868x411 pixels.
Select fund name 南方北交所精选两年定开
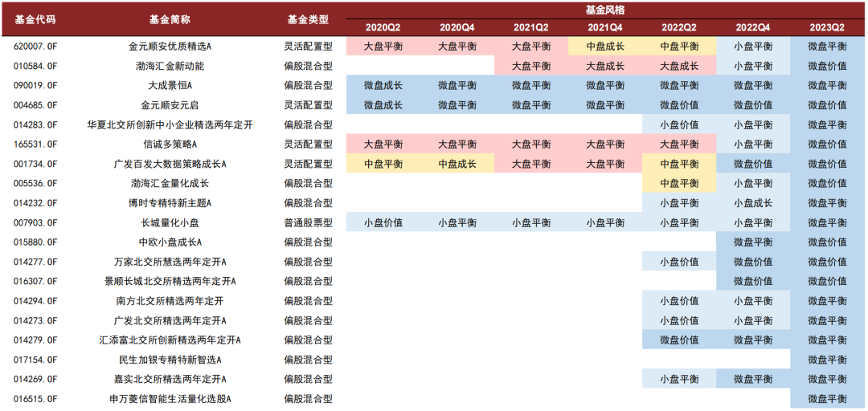(x=170, y=301)
